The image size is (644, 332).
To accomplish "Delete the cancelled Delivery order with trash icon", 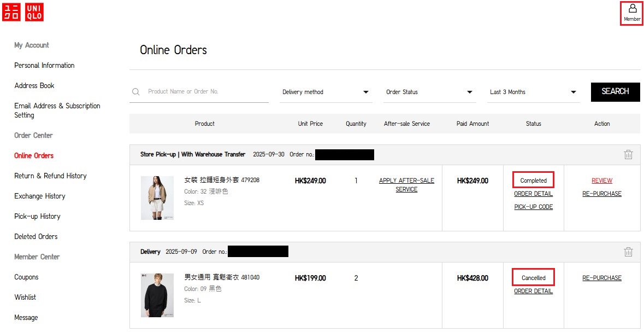I will click(x=628, y=252).
